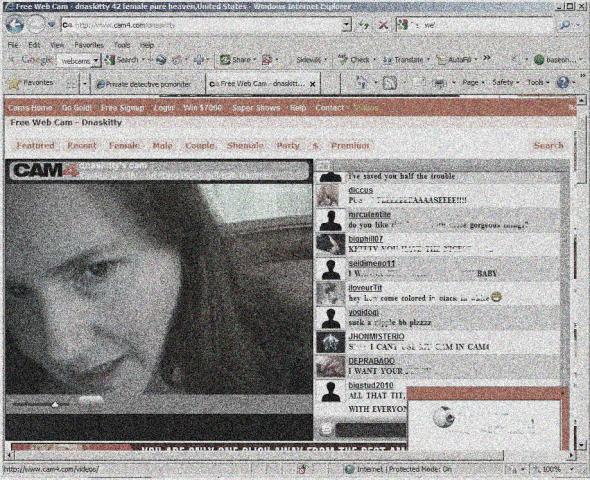Click the chat smiley emoticon icon
Viewport: 590px width, 480px height.
[x=327, y=429]
